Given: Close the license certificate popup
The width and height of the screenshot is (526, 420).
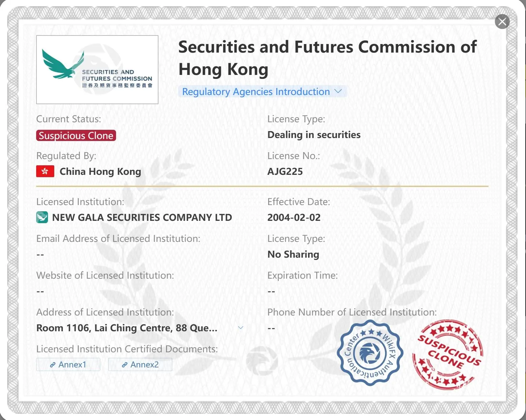Looking at the screenshot, I should 502,22.
